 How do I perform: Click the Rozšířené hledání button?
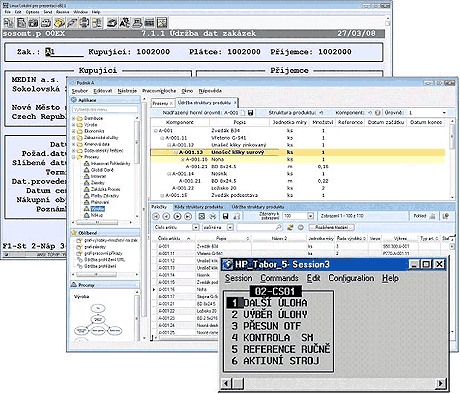pos(331,227)
